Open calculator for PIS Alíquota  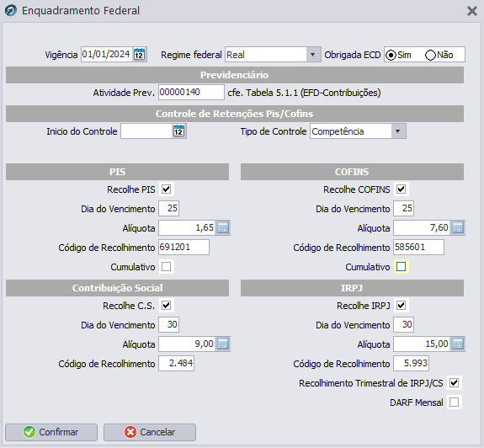click(x=223, y=228)
